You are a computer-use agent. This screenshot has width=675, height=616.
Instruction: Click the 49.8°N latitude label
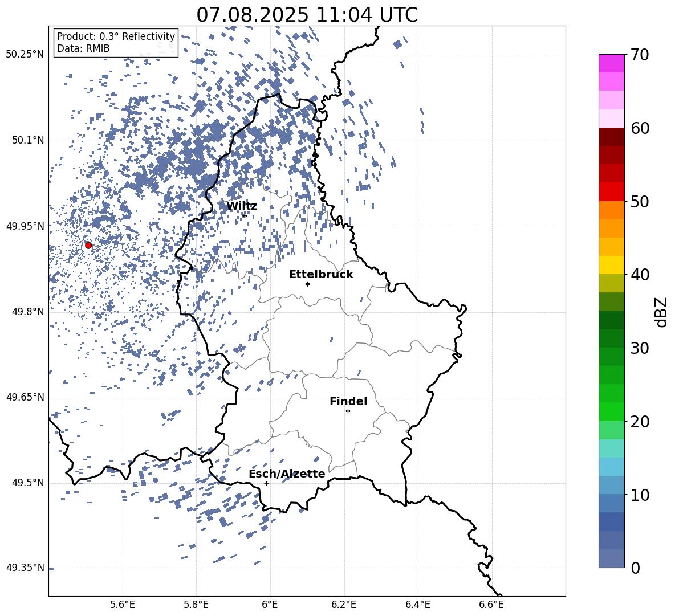[28, 312]
